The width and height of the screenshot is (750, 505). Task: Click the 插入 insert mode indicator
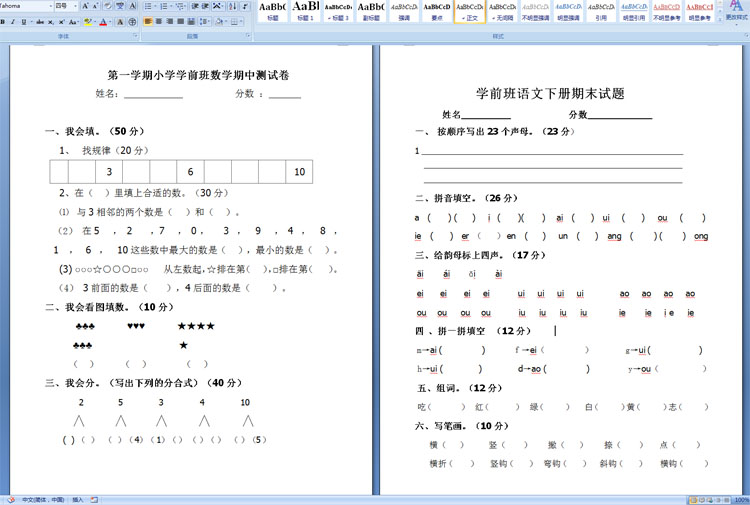[77, 500]
